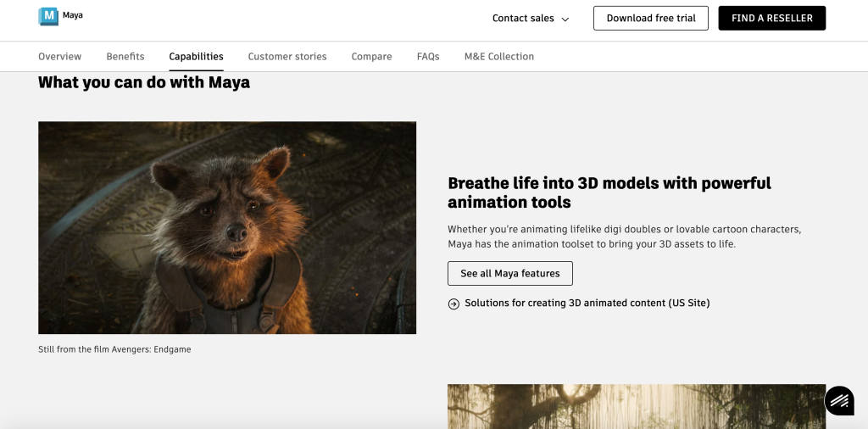
Task: Open the M&E Collection tab
Action: [499, 57]
